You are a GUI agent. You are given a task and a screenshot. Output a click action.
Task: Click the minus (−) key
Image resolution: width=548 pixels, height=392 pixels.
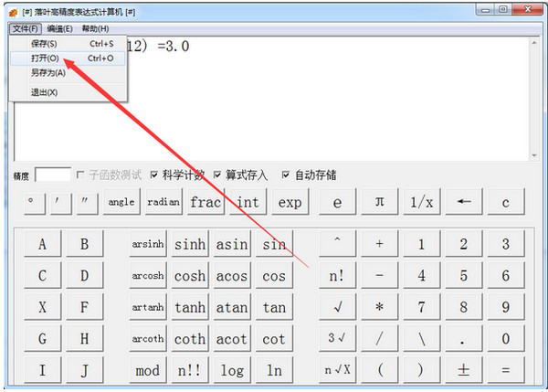[380, 275]
